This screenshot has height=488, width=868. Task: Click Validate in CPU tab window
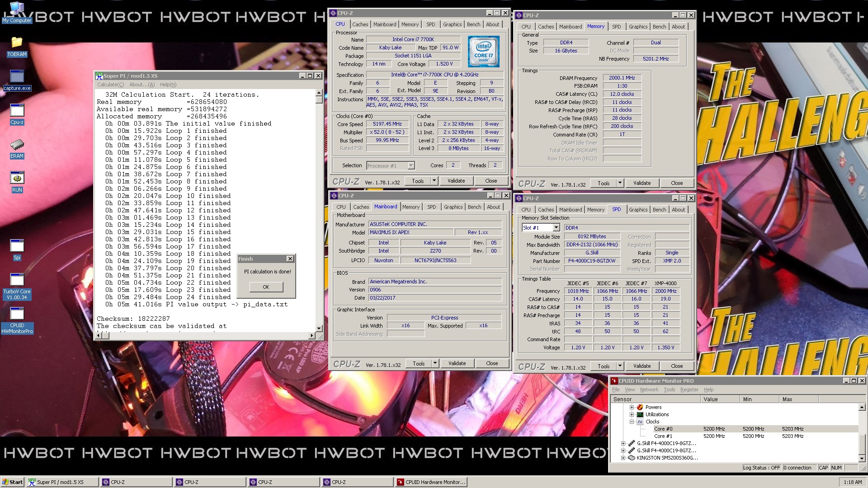[x=456, y=181]
